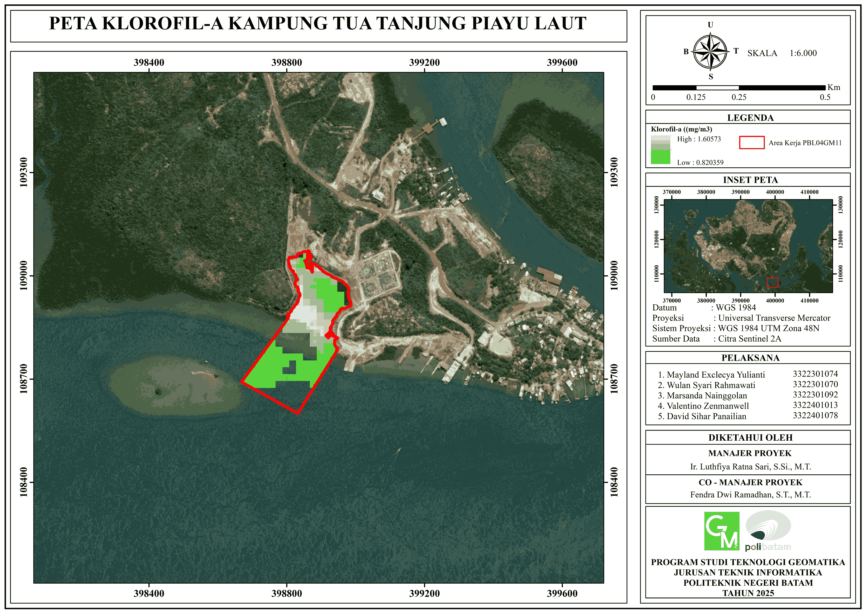Click the small red square on the inset map
This screenshot has width=868, height=614.
(x=772, y=282)
